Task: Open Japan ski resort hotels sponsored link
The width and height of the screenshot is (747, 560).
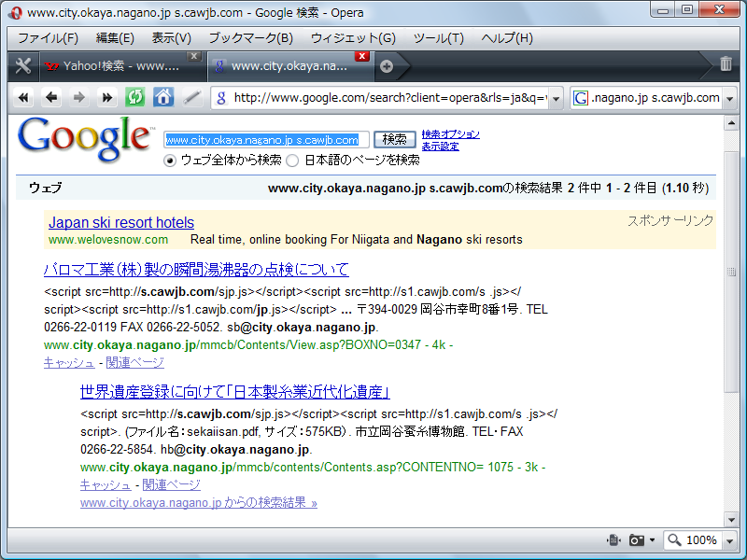Action: click(x=121, y=222)
